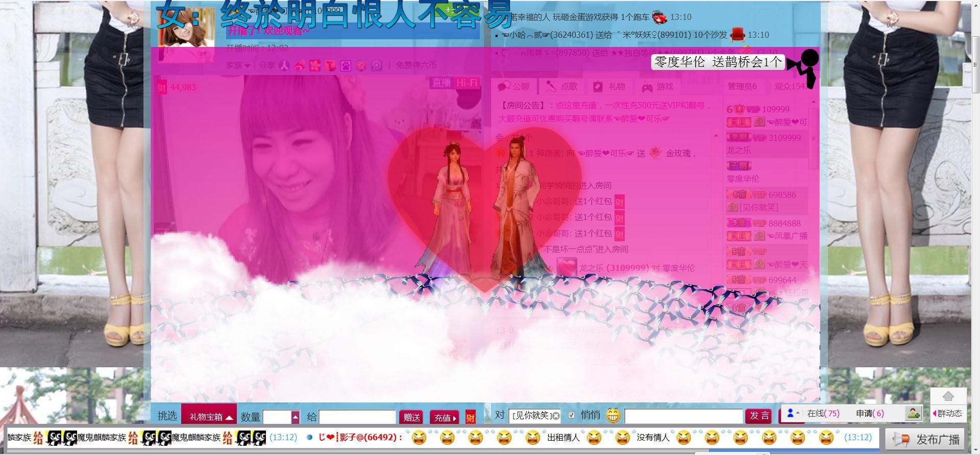Click the user list scrollbar

point(814,138)
